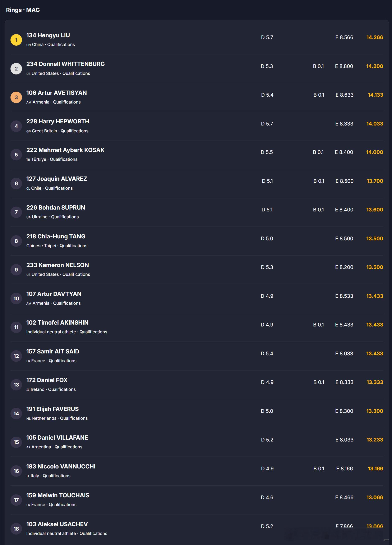
Task: Click the gold rank 1 badge
Action: 16,40
